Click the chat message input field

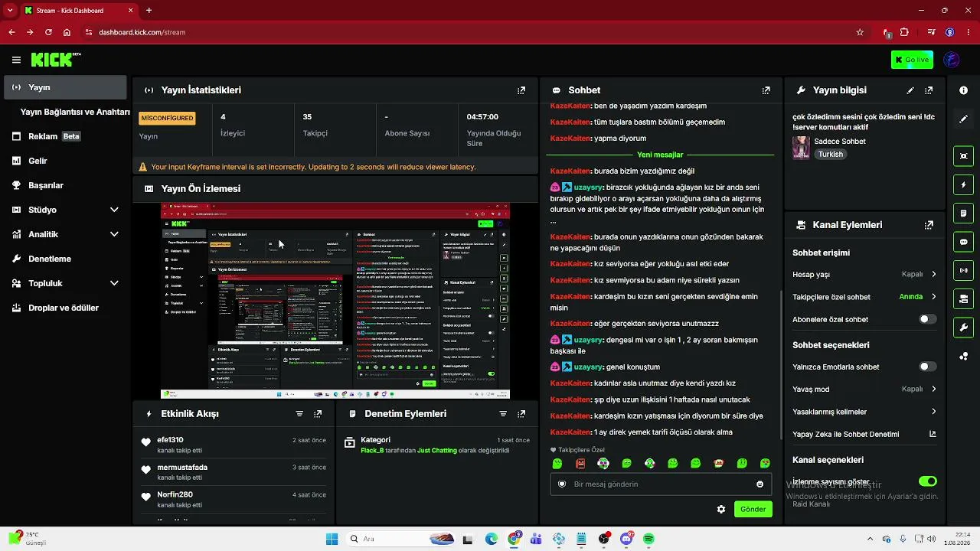659,484
